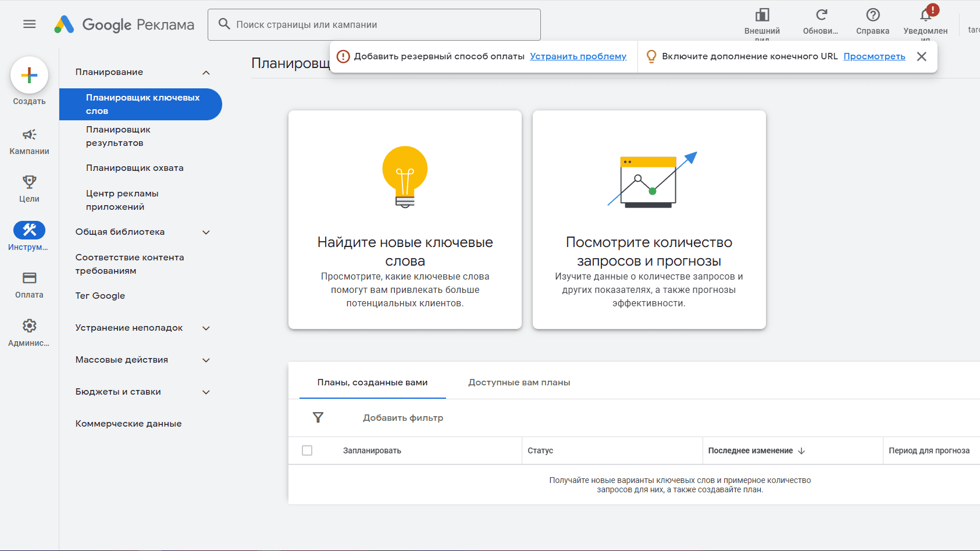Image resolution: width=980 pixels, height=551 pixels.
Task: Collapse the Планирование section
Action: pyautogui.click(x=206, y=73)
